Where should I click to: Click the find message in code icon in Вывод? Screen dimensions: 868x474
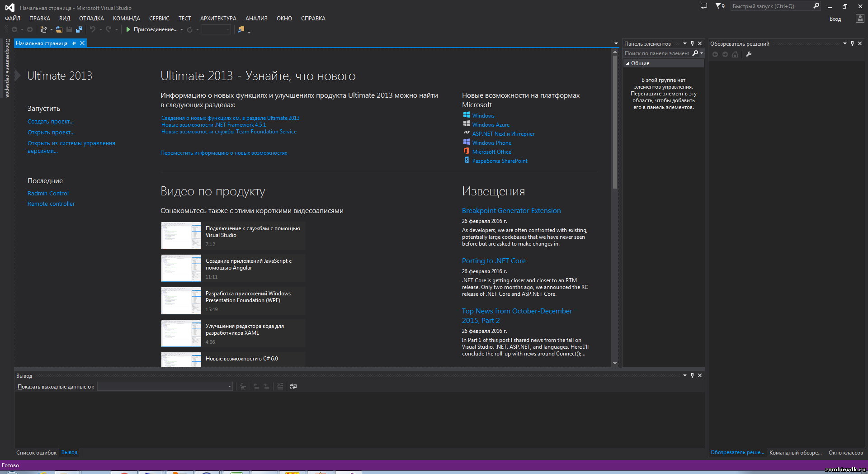pos(243,386)
